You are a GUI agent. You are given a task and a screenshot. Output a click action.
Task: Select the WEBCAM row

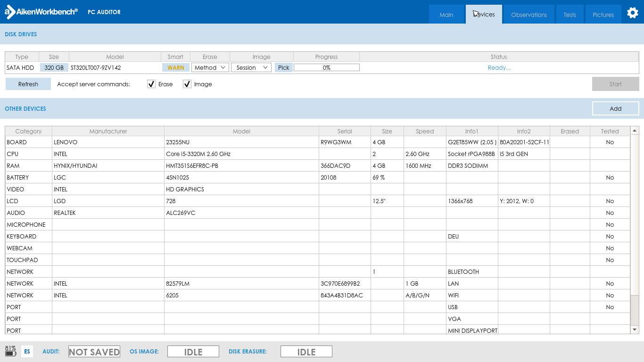317,248
